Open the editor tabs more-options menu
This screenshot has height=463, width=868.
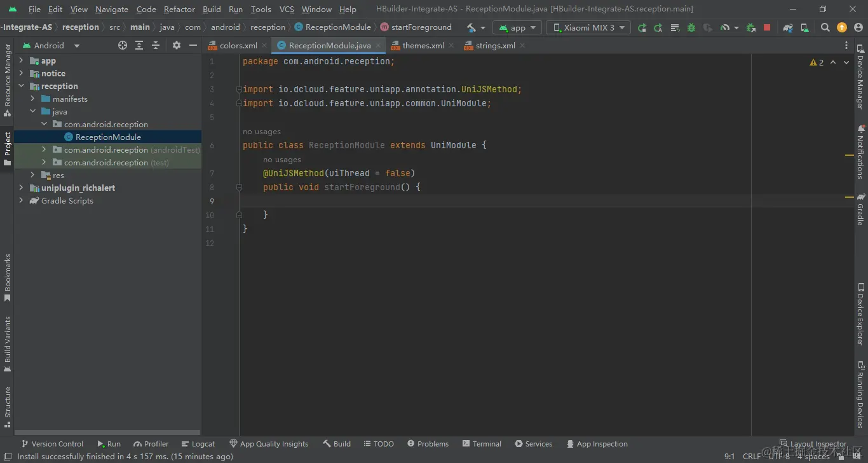846,45
